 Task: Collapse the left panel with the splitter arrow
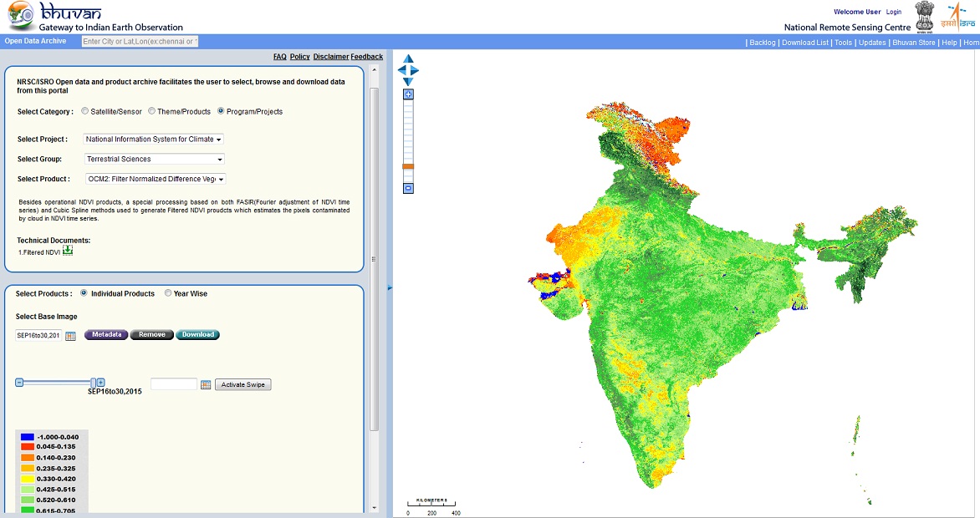[x=390, y=288]
